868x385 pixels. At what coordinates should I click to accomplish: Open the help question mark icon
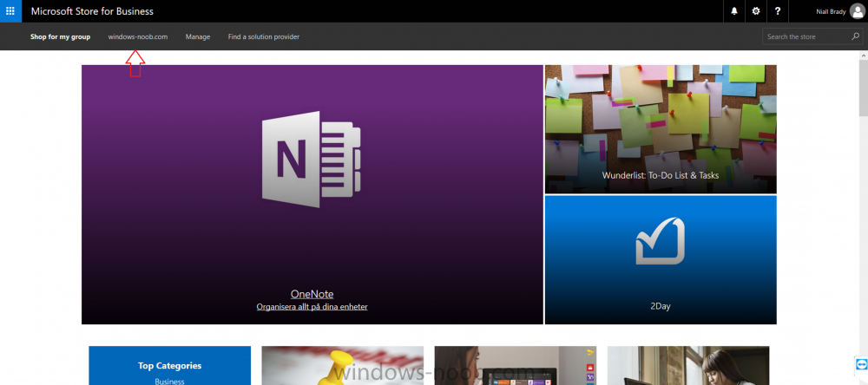point(777,11)
